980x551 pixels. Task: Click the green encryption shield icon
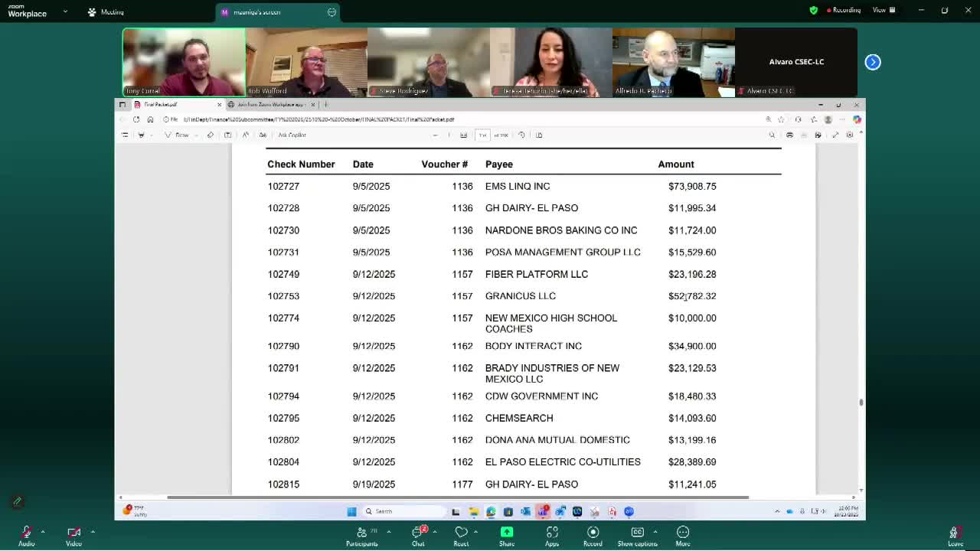pos(813,11)
